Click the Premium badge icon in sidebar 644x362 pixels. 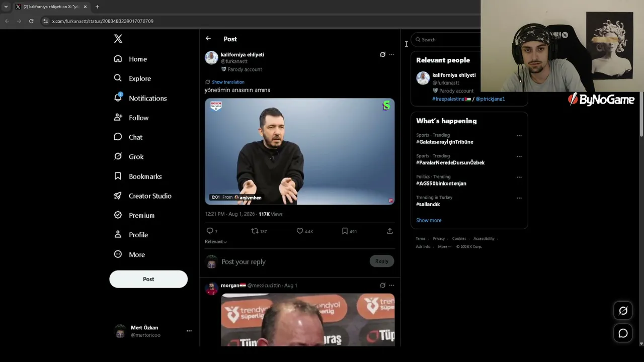(x=118, y=215)
